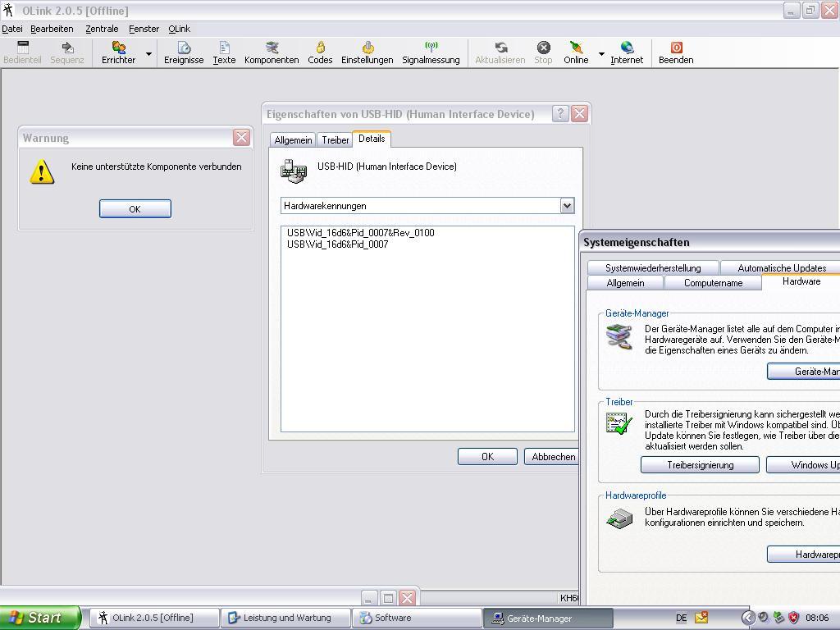Screen dimensions: 840x630
Task: Switch to the Treiber tab
Action: coord(335,140)
